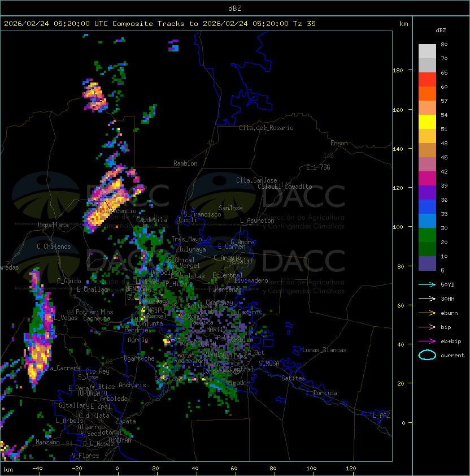The image size is (470, 476).
Task: Click the V_Flores map label
Action: (x=85, y=456)
